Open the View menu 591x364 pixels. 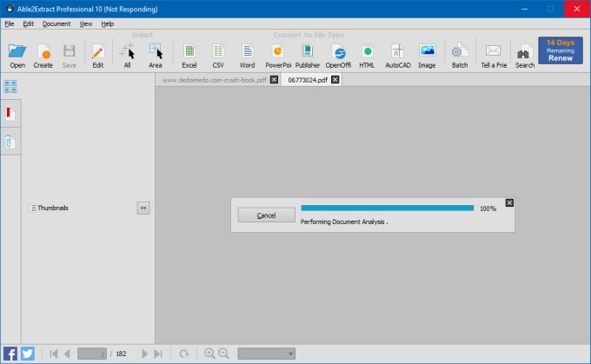[86, 23]
